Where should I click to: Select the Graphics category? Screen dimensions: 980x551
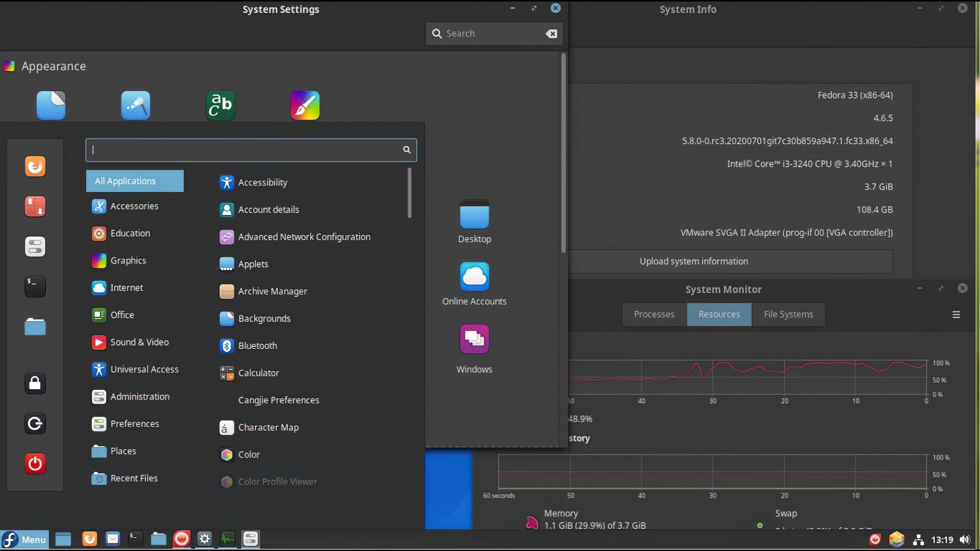click(128, 261)
